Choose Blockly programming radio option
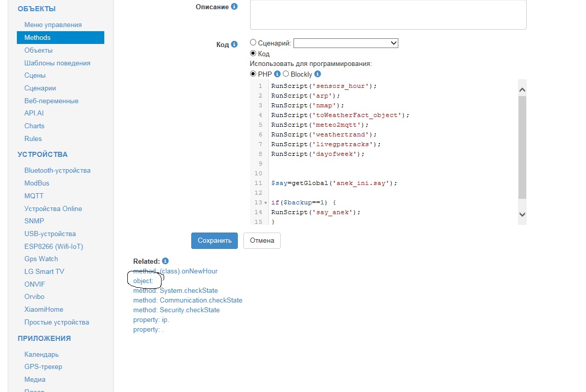 click(286, 74)
